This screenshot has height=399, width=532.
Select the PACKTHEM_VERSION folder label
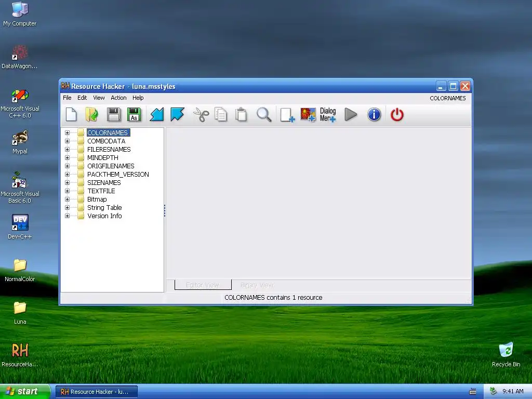point(118,175)
